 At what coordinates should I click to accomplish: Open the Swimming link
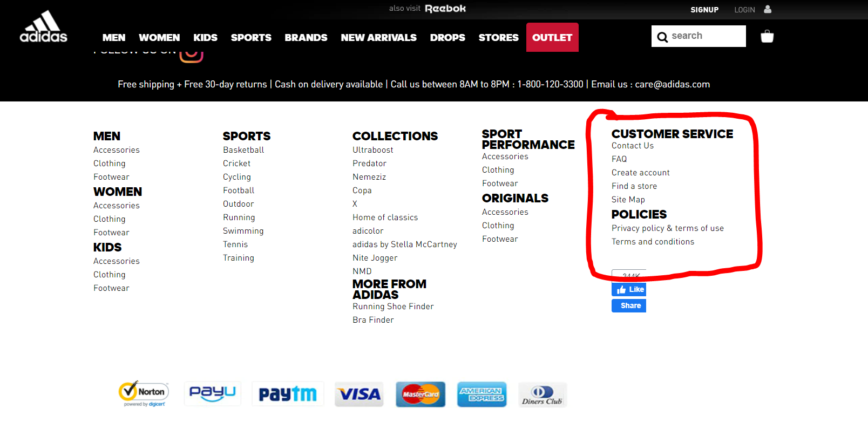[243, 231]
